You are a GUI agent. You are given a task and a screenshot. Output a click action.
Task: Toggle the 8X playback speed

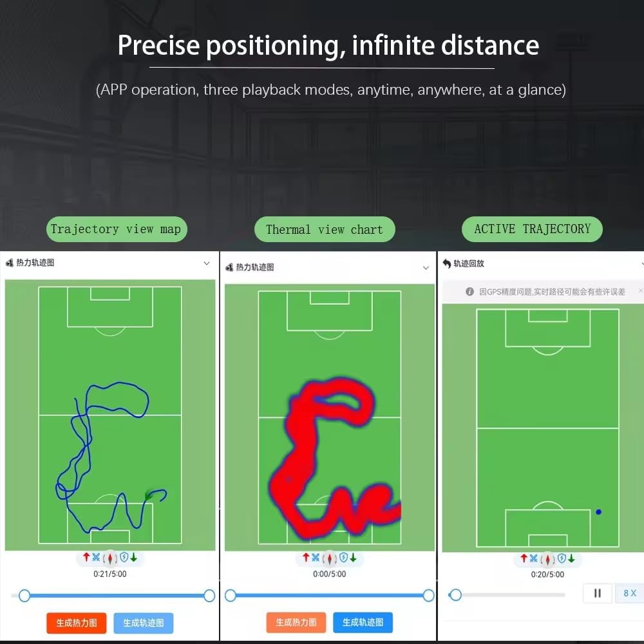coord(629,593)
